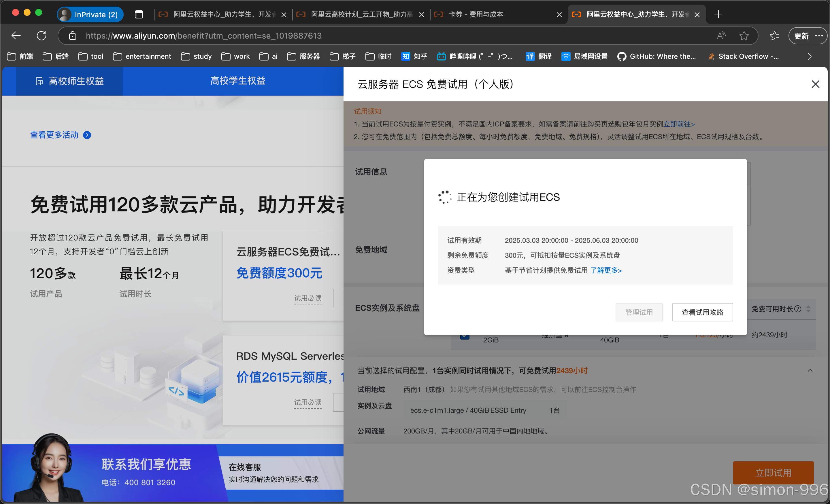Image resolution: width=830 pixels, height=504 pixels.
Task: Open the 临时 bookmarks folder
Action: [378, 56]
